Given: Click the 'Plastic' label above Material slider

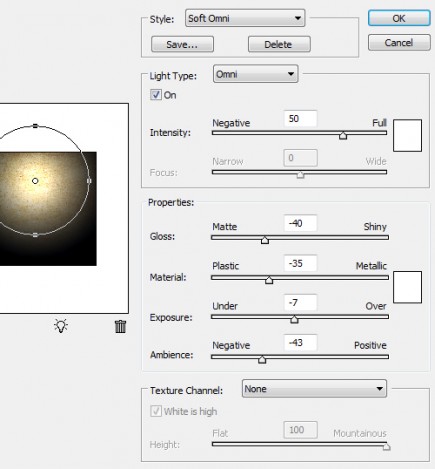Looking at the screenshot, I should pyautogui.click(x=226, y=266).
